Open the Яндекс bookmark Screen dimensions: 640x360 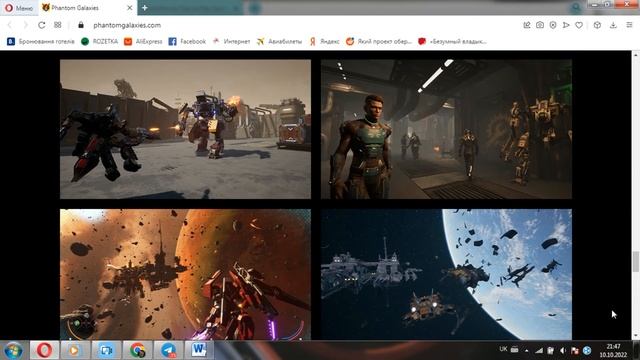click(x=324, y=42)
